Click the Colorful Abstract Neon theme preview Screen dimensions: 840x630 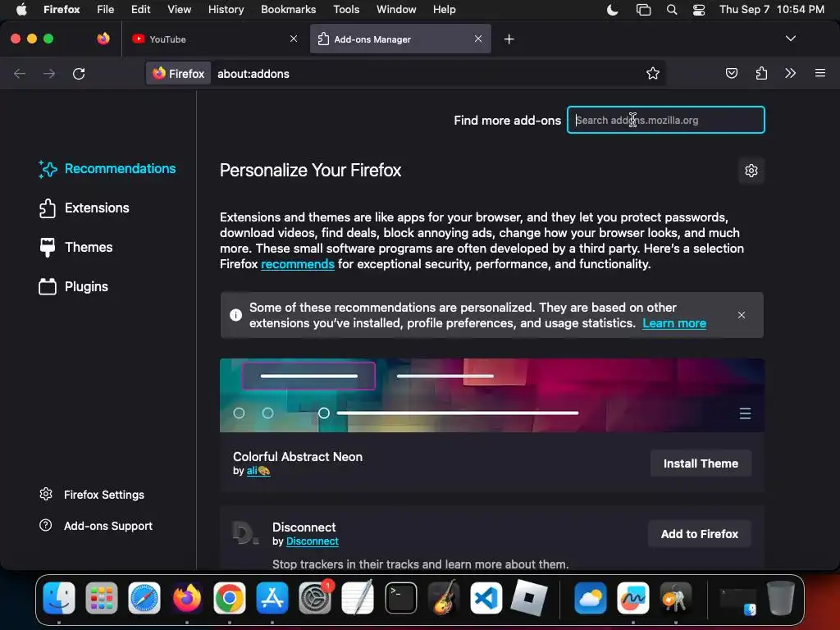click(x=492, y=395)
